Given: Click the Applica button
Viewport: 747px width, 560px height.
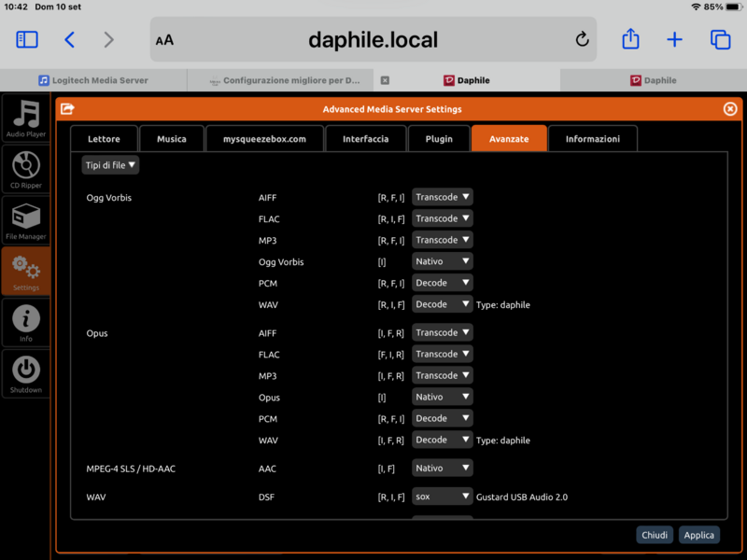Looking at the screenshot, I should click(x=698, y=535).
